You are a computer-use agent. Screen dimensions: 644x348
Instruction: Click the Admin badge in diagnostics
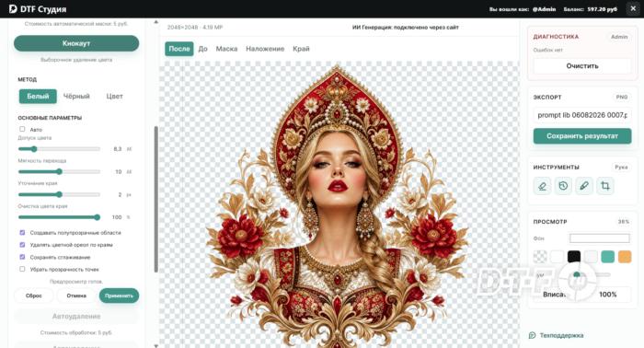(x=619, y=37)
